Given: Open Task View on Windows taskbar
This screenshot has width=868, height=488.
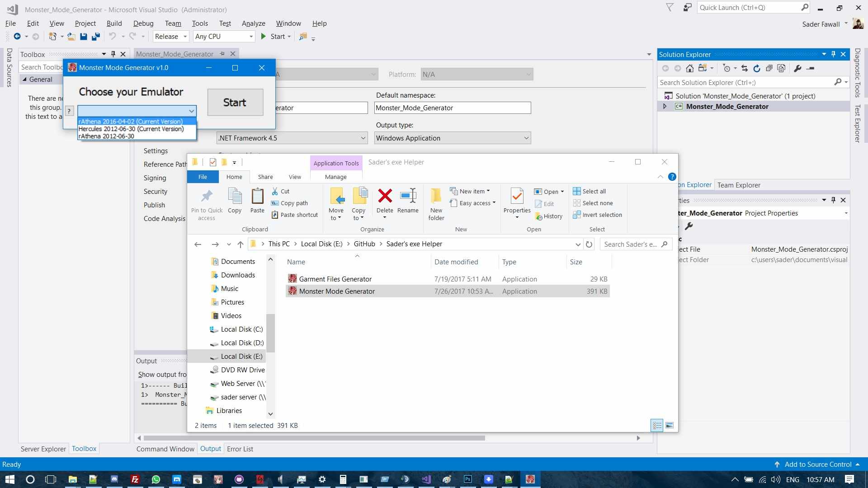Looking at the screenshot, I should (x=51, y=479).
